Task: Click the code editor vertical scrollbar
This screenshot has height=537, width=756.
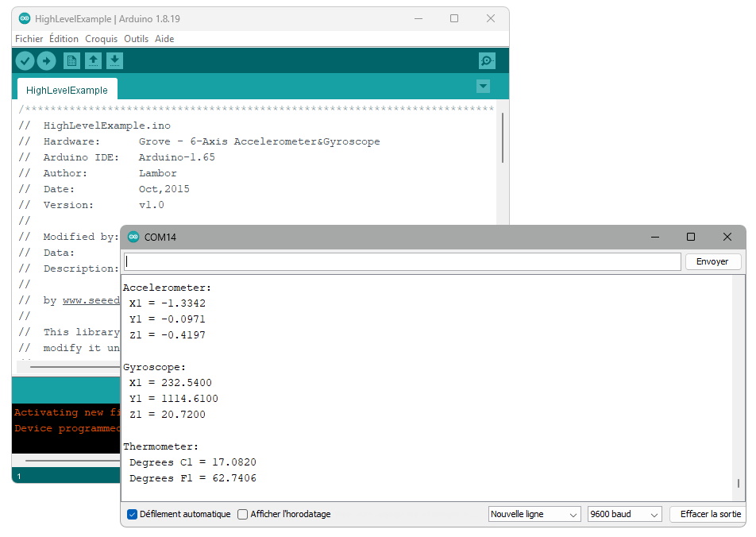Action: [503, 139]
